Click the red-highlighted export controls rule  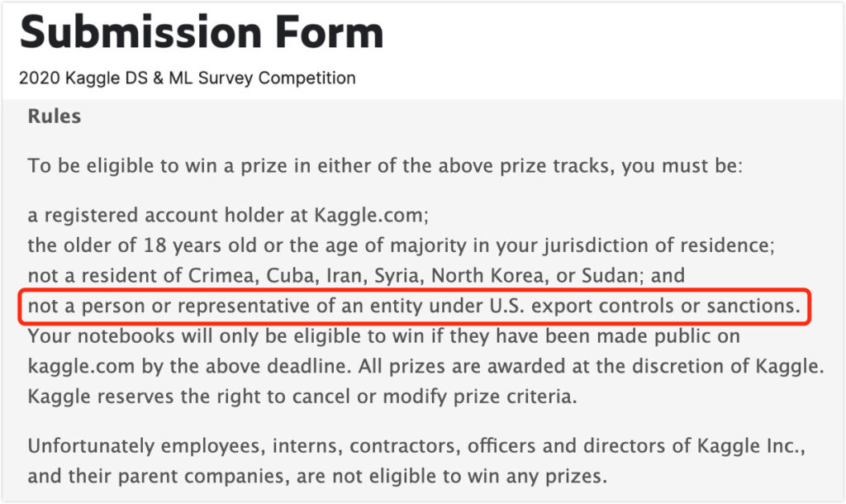(x=414, y=307)
